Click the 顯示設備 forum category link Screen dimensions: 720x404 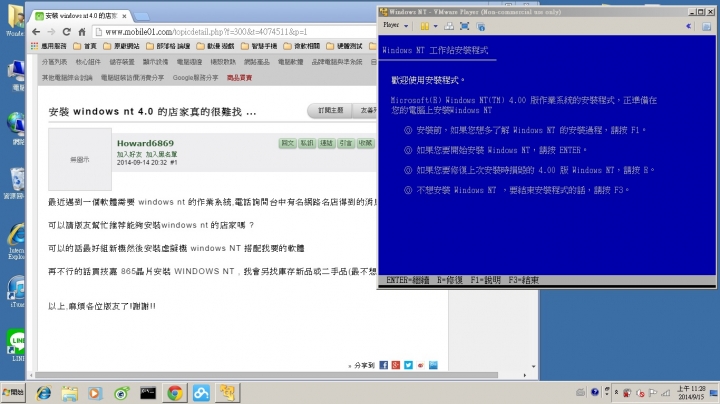(155, 62)
